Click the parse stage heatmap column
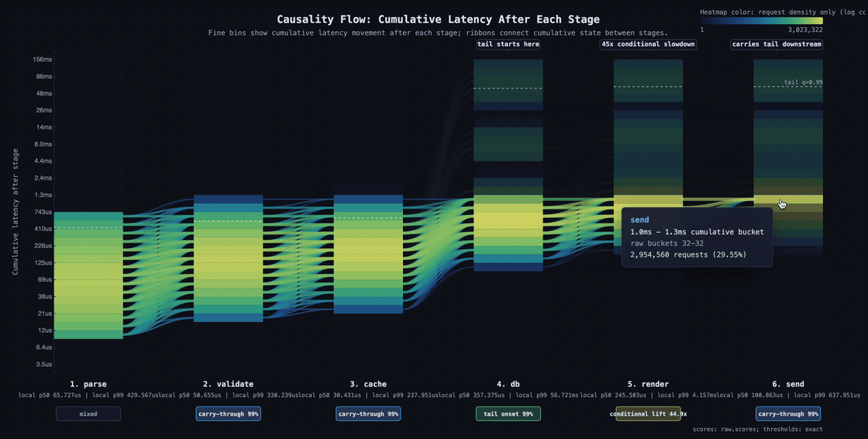This screenshot has width=868, height=439. click(x=88, y=275)
